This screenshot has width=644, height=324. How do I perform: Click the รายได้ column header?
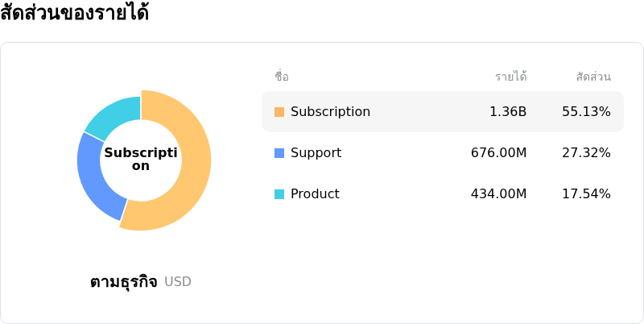(x=510, y=77)
